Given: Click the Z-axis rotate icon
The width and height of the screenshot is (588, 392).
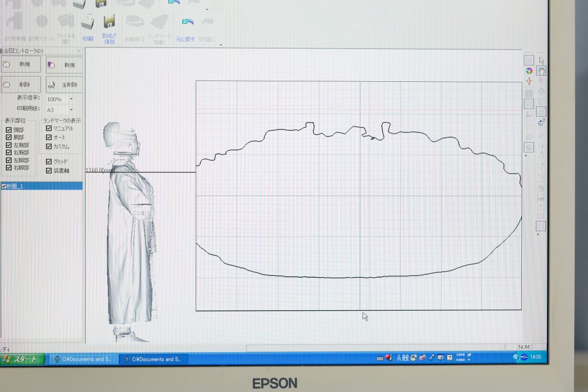Looking at the screenshot, I should coord(541,122).
